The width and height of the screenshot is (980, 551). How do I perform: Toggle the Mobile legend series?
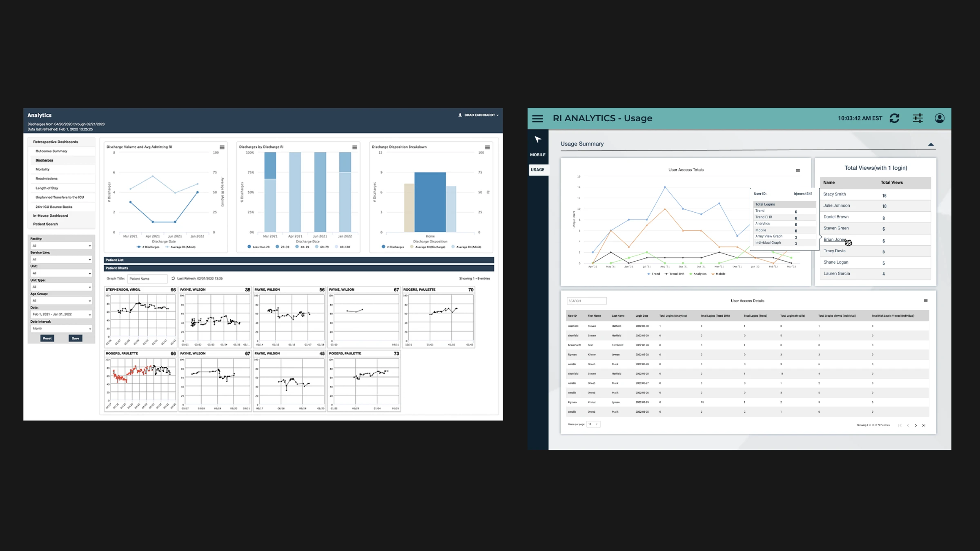pos(718,274)
